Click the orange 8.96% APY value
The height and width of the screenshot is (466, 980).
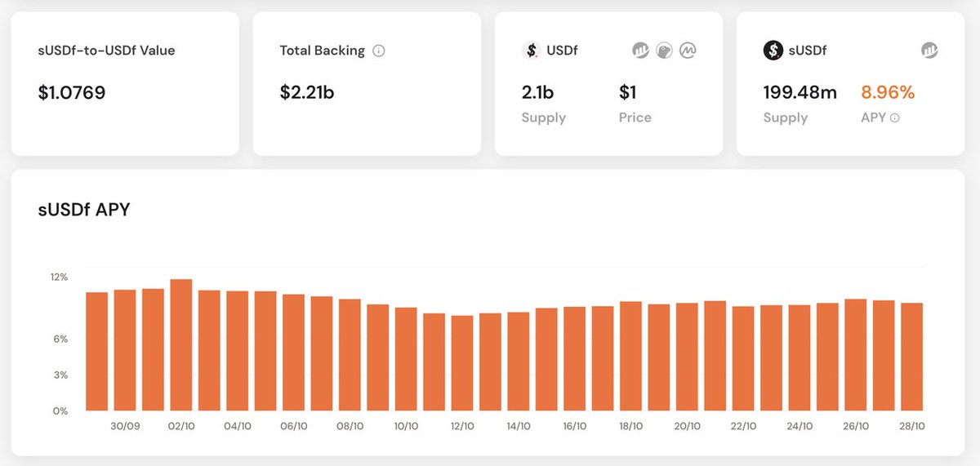tap(888, 92)
